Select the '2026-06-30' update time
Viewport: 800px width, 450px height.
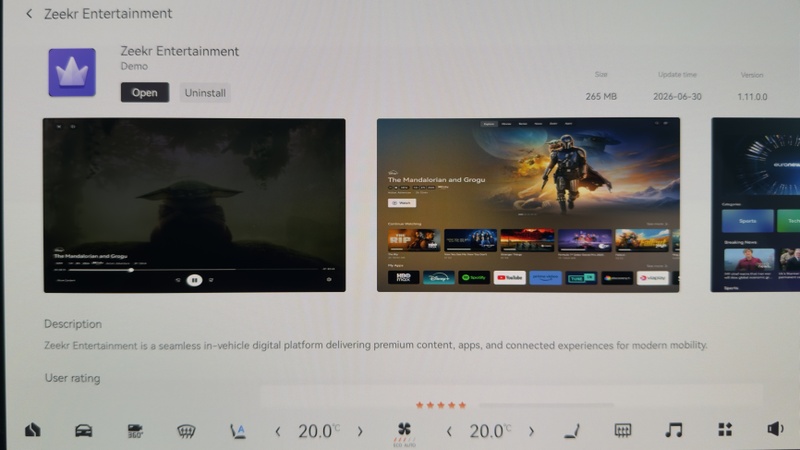point(677,96)
